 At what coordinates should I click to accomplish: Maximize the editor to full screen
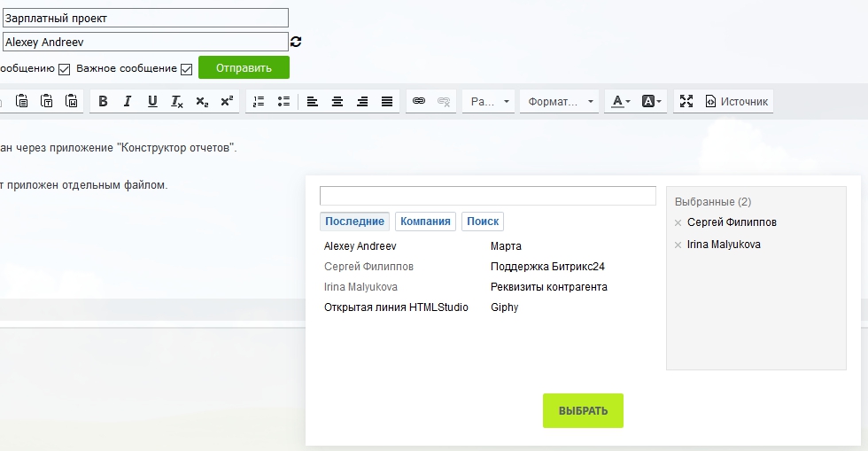686,102
